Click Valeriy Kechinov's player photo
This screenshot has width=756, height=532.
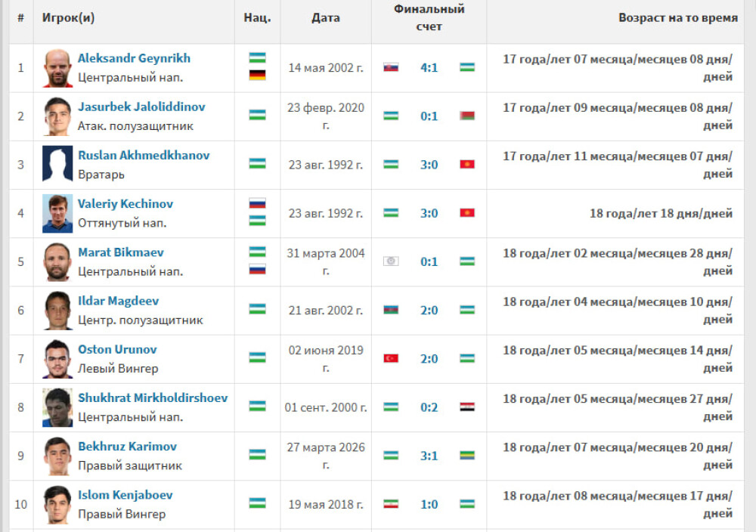pyautogui.click(x=57, y=213)
